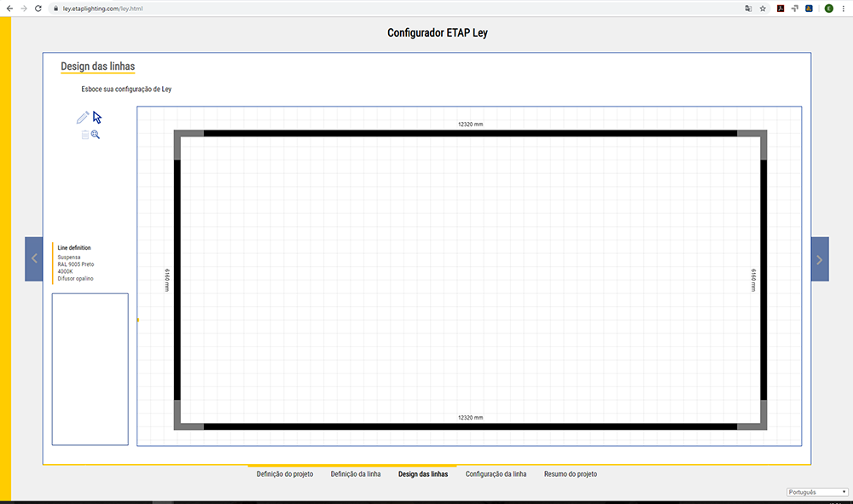The width and height of the screenshot is (853, 504).
Task: Open Resumo do projeto tab
Action: click(x=570, y=474)
